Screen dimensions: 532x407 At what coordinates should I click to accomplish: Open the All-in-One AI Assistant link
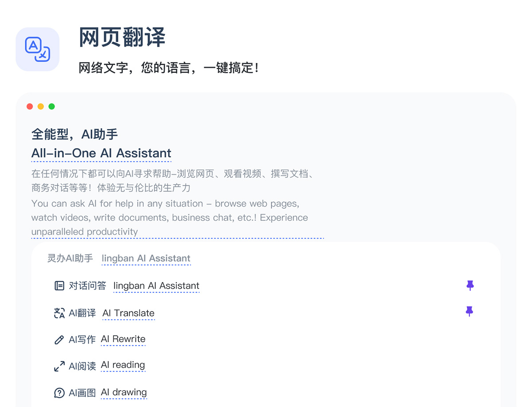101,153
